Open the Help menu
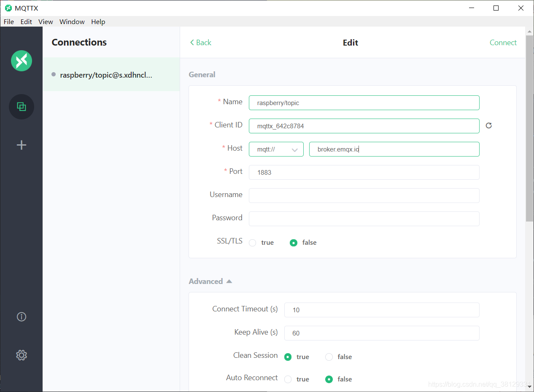The height and width of the screenshot is (392, 534). [x=98, y=22]
